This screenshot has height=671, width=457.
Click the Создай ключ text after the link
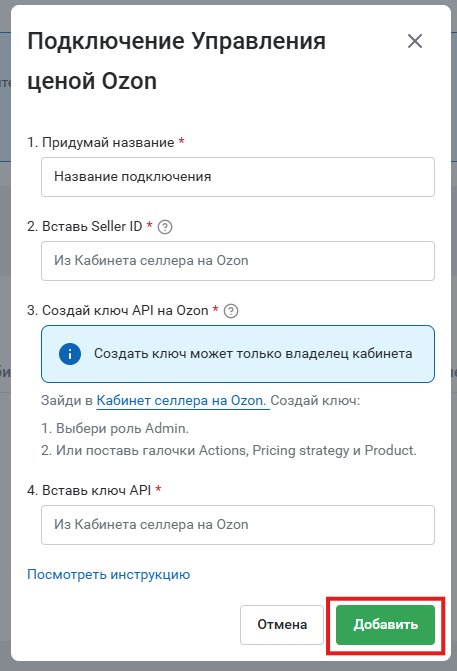coord(315,401)
